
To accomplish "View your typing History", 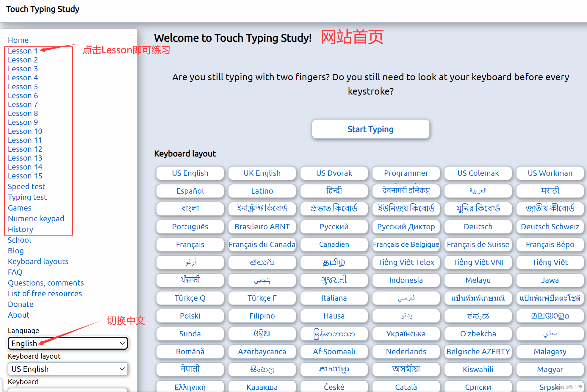I will coord(20,229).
